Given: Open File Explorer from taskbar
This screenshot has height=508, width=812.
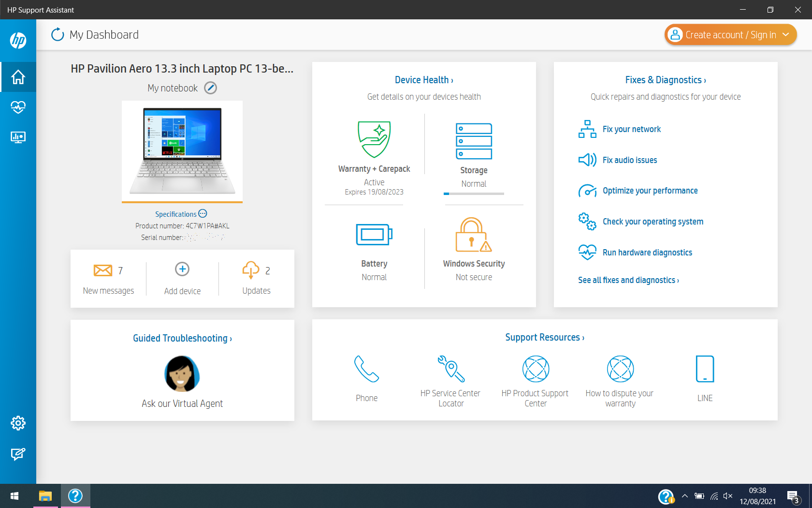Looking at the screenshot, I should pyautogui.click(x=45, y=496).
